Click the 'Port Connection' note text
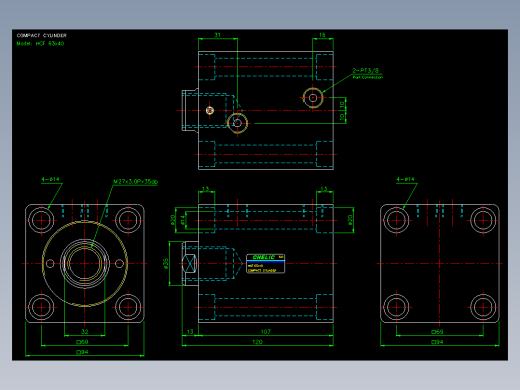The width and height of the screenshot is (520, 390). 368,77
